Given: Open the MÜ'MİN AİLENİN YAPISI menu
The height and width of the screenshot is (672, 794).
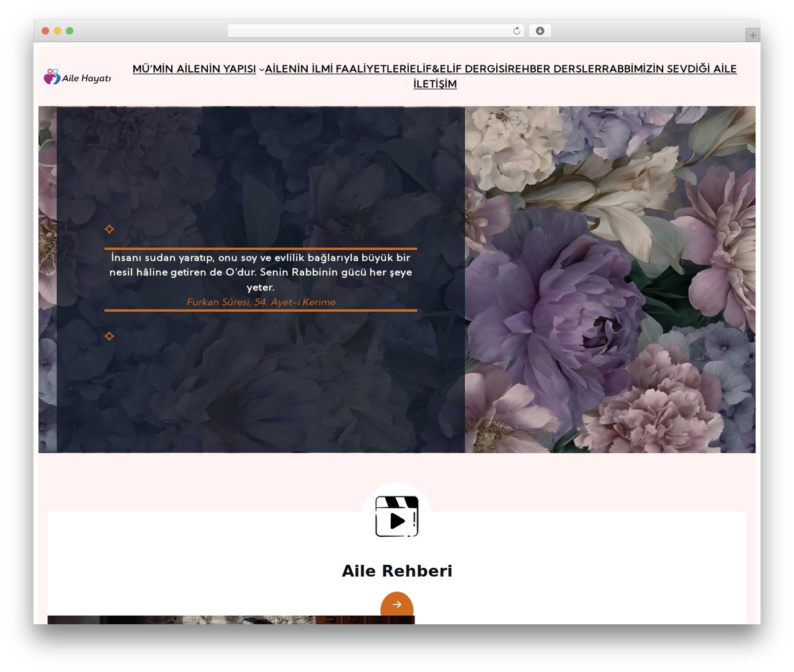Looking at the screenshot, I should [194, 69].
